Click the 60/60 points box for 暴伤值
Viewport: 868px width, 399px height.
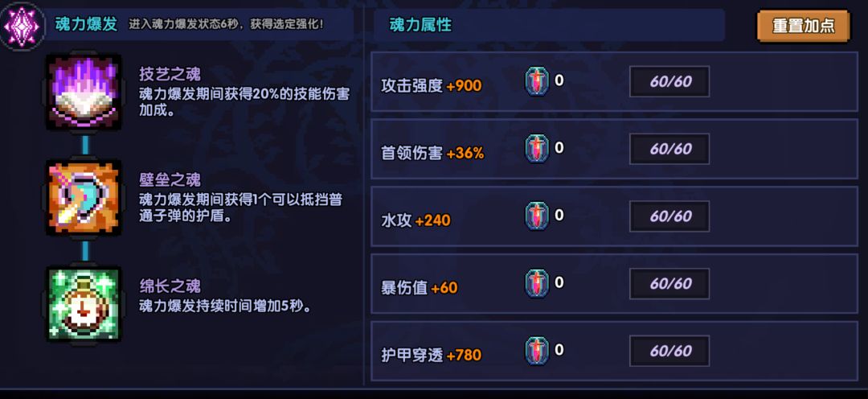(669, 284)
